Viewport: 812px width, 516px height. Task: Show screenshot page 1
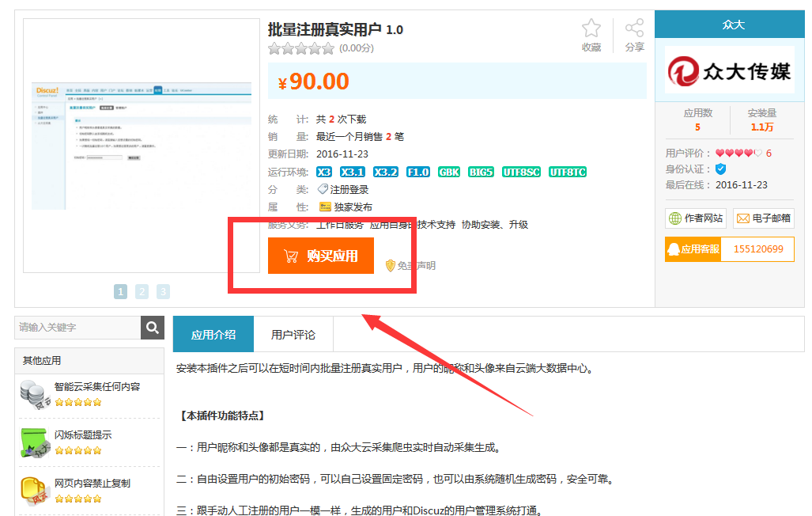120,291
